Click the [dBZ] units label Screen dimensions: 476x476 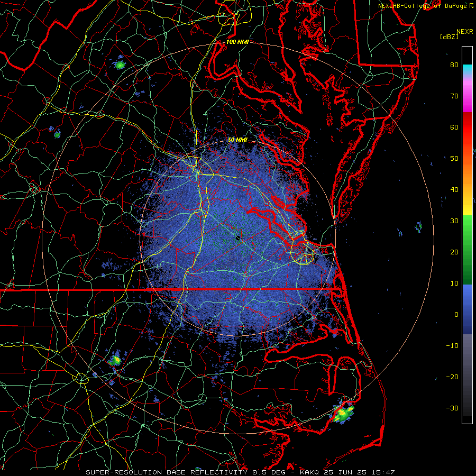coord(449,36)
